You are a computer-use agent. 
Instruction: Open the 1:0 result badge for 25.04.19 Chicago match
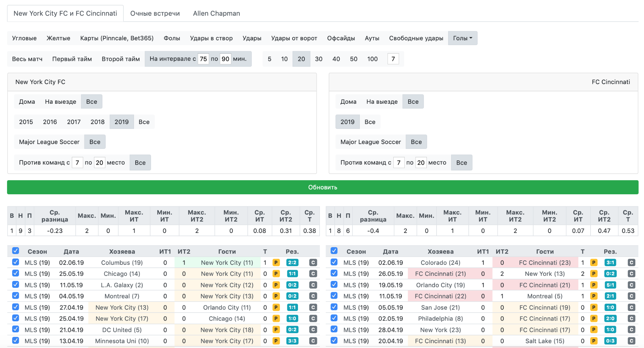click(292, 319)
